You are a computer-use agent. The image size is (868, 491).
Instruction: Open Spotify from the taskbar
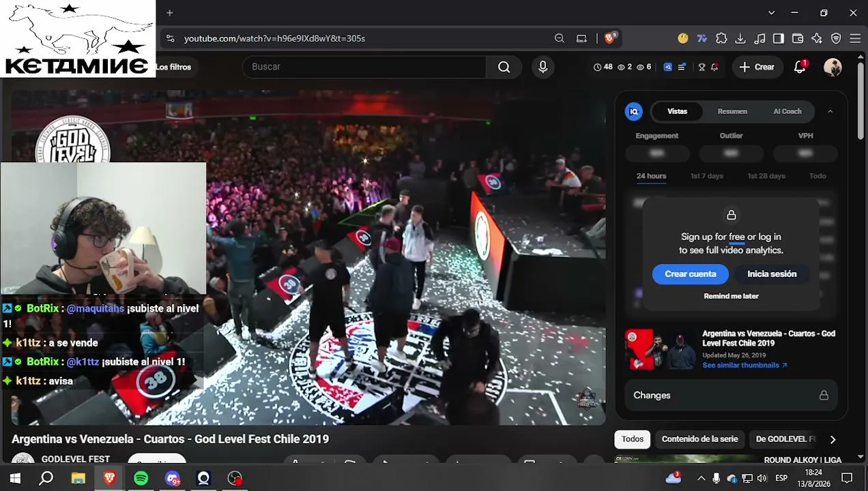pyautogui.click(x=141, y=478)
